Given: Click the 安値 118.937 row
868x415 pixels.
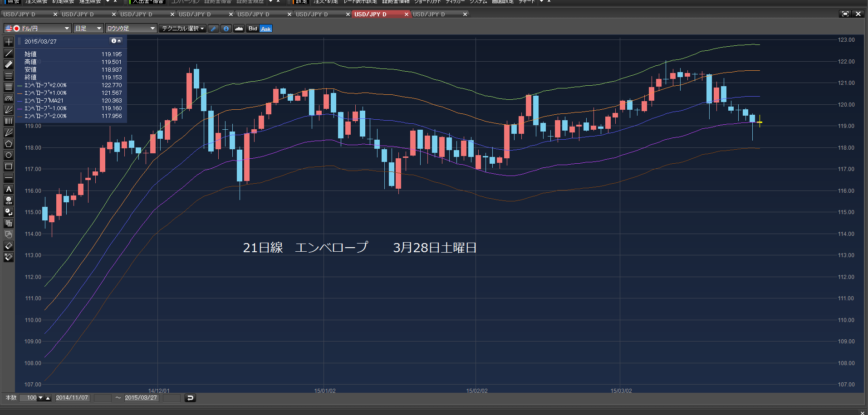Looking at the screenshot, I should tap(73, 69).
